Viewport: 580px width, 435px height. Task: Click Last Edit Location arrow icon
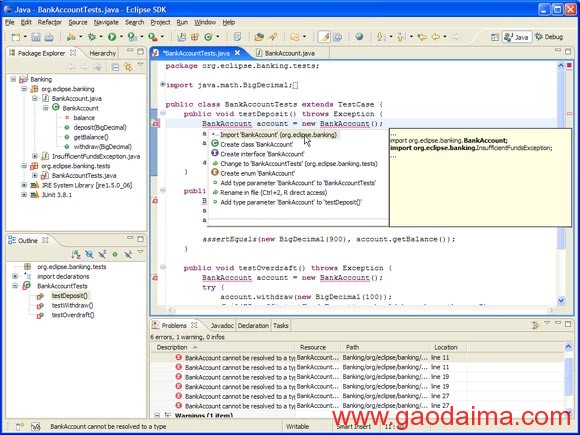point(422,37)
